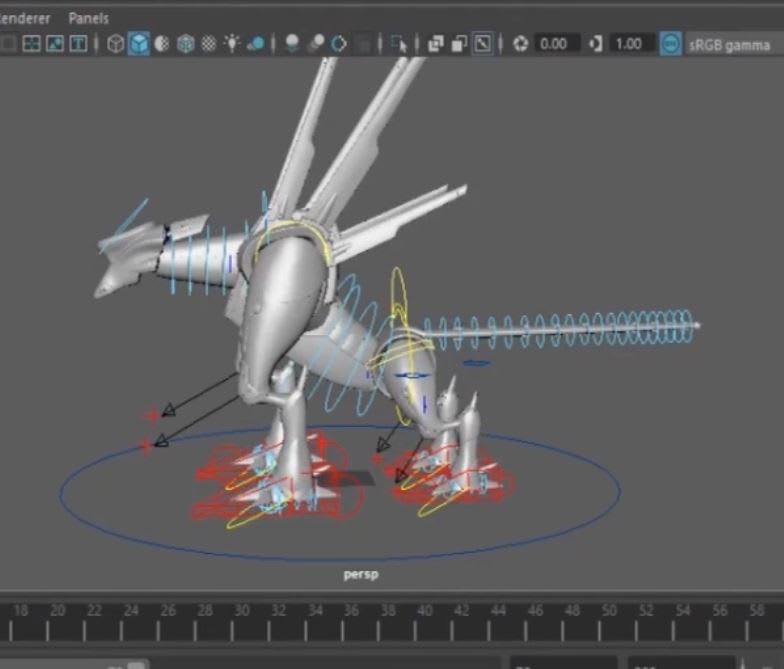784x669 pixels.
Task: Open the sRGB gamma dropdown
Action: 729,45
